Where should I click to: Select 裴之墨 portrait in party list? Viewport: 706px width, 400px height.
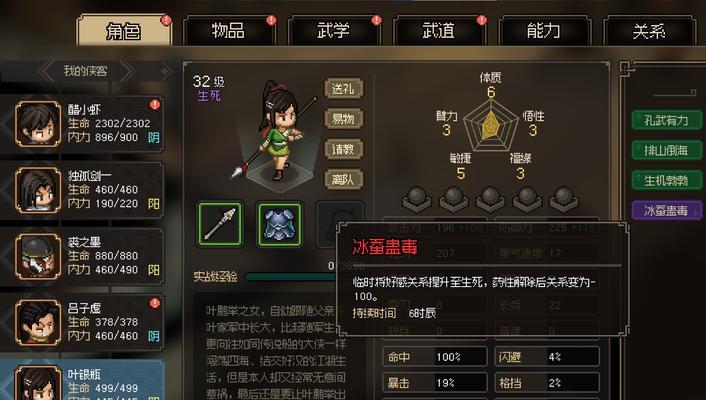click(38, 256)
